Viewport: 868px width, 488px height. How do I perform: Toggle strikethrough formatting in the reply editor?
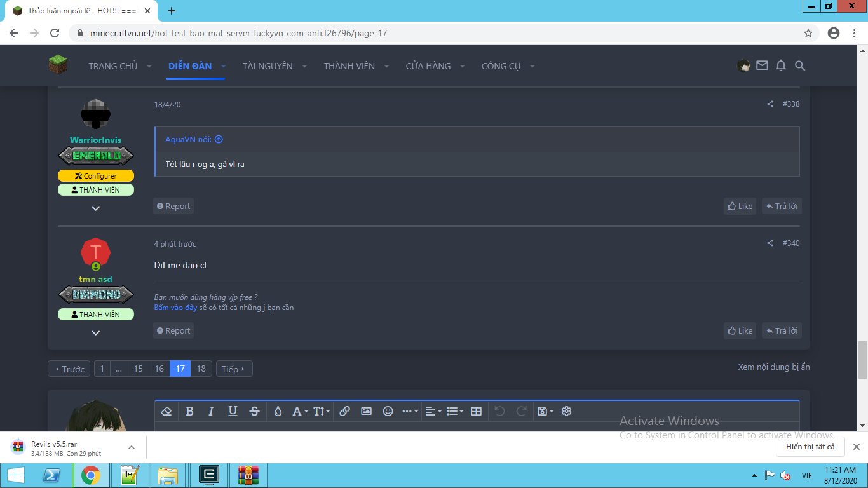click(x=254, y=411)
